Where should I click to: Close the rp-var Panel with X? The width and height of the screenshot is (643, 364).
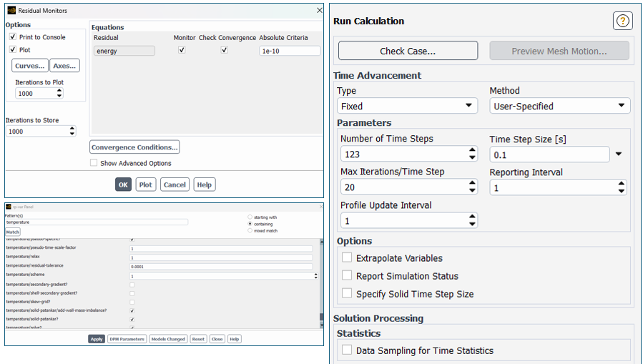pos(320,207)
